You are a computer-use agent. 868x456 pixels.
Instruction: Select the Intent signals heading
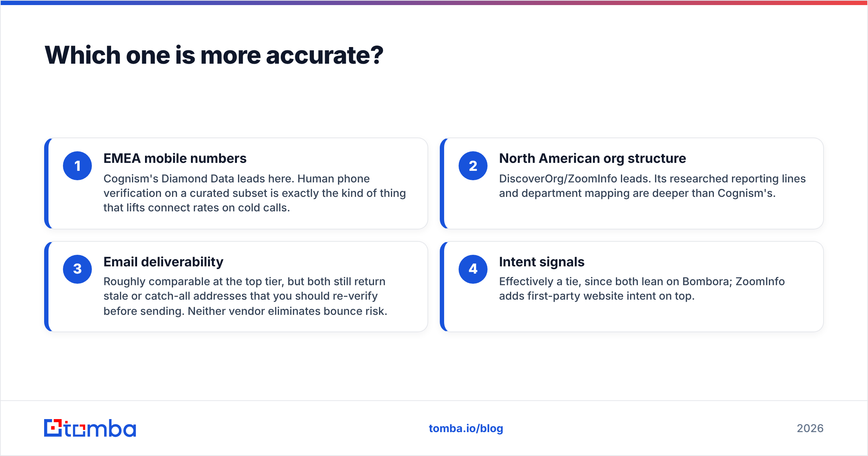coord(542,262)
